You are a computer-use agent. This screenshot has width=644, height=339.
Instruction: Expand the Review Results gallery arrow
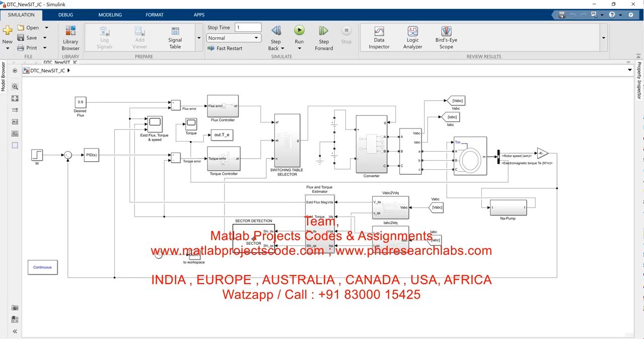(603, 38)
